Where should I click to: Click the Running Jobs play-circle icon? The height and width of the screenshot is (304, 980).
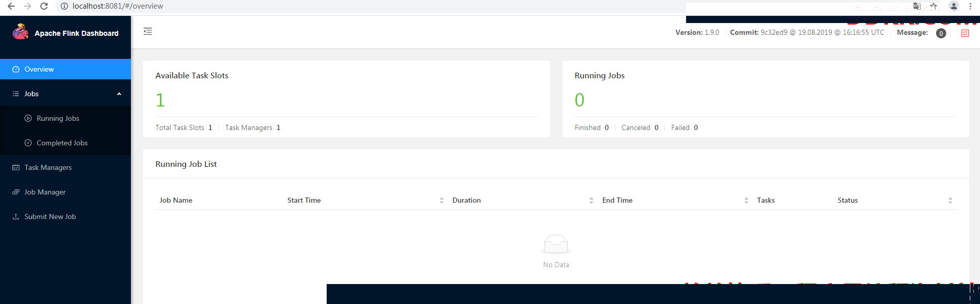click(28, 118)
